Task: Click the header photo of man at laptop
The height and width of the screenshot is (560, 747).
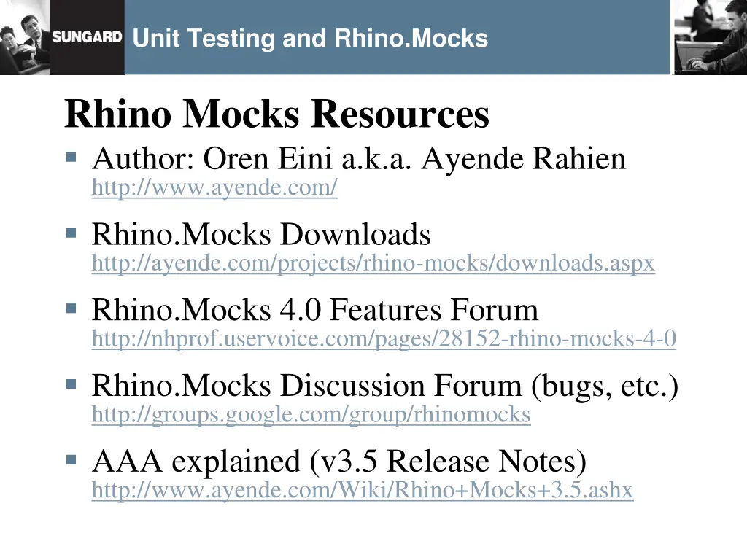Action: click(710, 37)
